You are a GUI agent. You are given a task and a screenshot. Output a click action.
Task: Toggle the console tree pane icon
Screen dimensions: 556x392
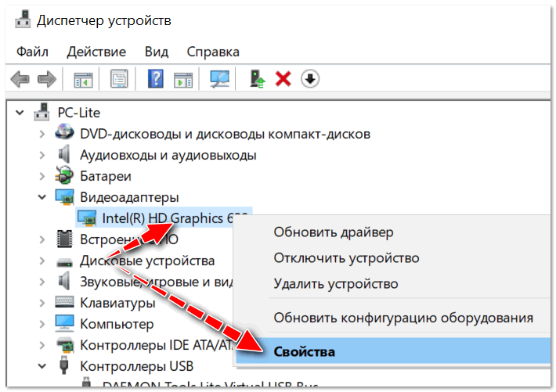pos(83,79)
